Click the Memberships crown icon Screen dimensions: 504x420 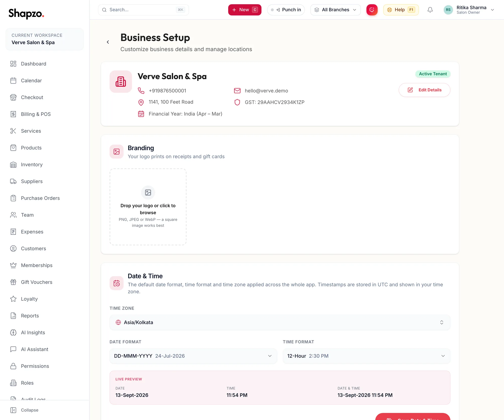[13, 265]
